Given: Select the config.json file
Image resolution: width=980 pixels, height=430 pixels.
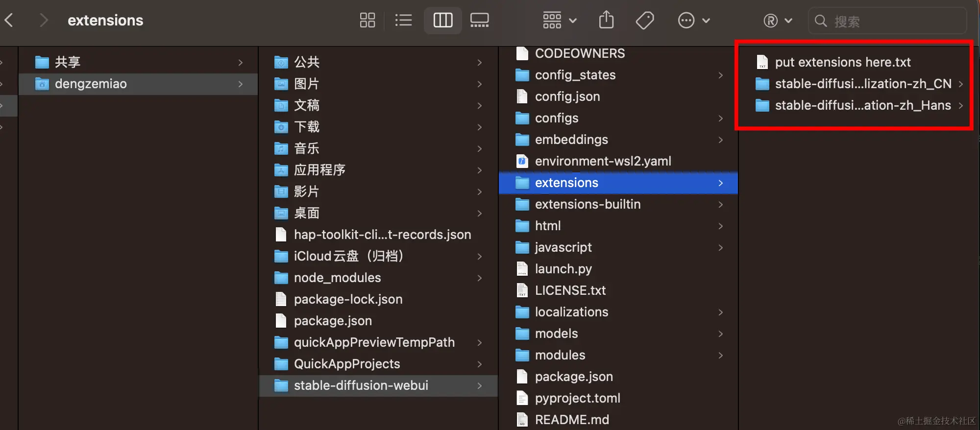Looking at the screenshot, I should [618, 96].
